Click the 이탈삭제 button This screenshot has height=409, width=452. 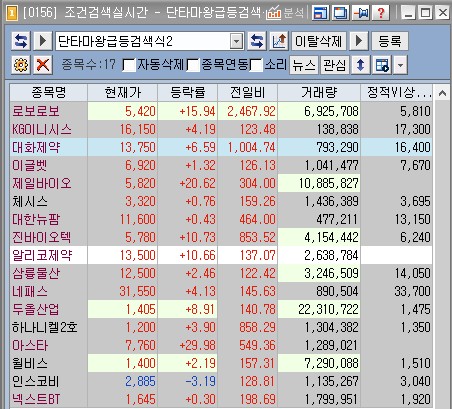point(319,41)
